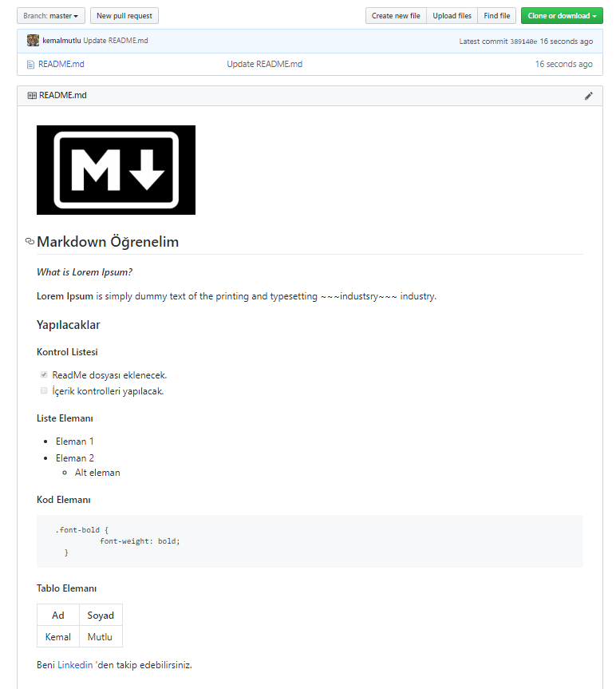Open the latest commit hash 389140e
The width and height of the screenshot is (616, 689).
523,42
